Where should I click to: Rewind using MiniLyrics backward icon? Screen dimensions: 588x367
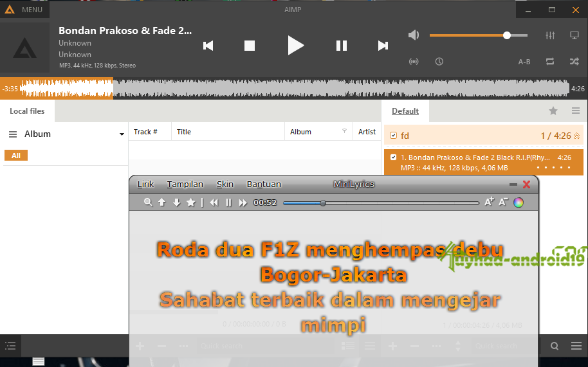pyautogui.click(x=214, y=202)
